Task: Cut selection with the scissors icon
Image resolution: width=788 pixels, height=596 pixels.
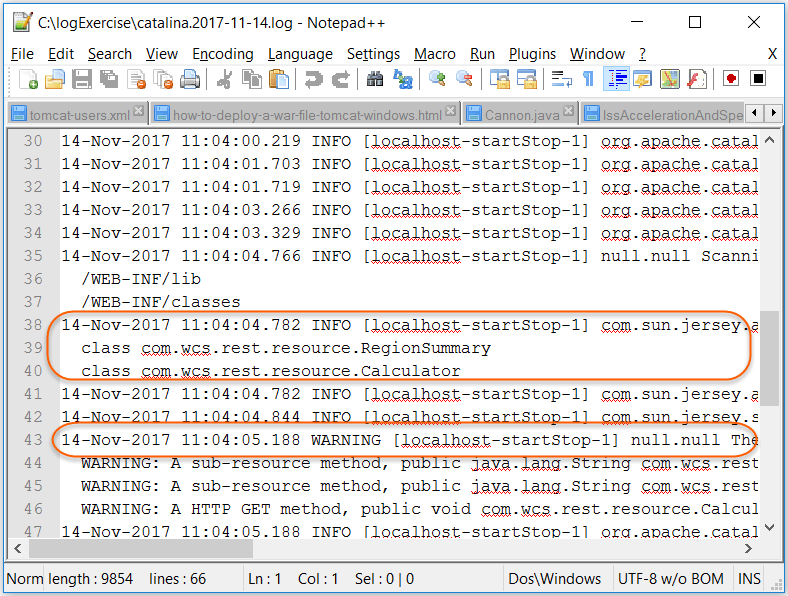Action: pos(224,79)
